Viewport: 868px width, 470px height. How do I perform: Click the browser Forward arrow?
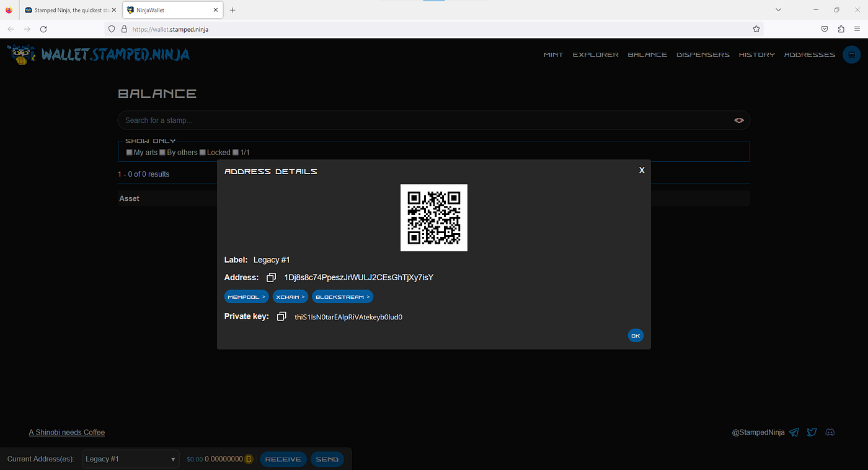pyautogui.click(x=27, y=29)
